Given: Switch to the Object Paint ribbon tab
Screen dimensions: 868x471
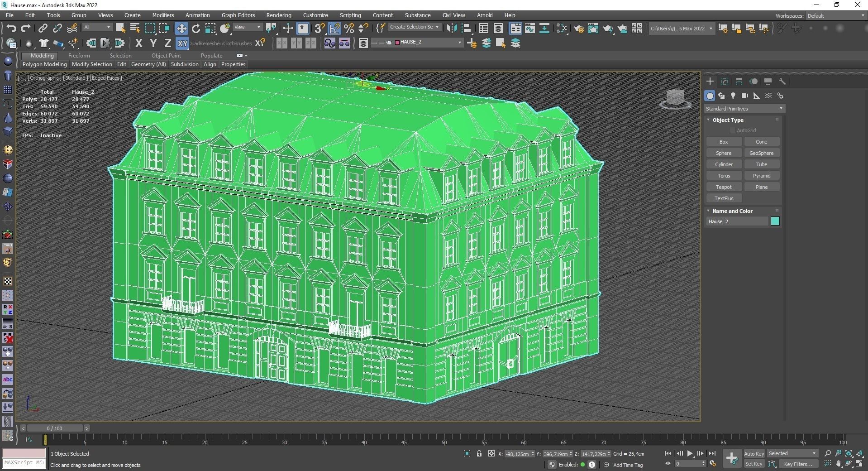Looking at the screenshot, I should [166, 56].
